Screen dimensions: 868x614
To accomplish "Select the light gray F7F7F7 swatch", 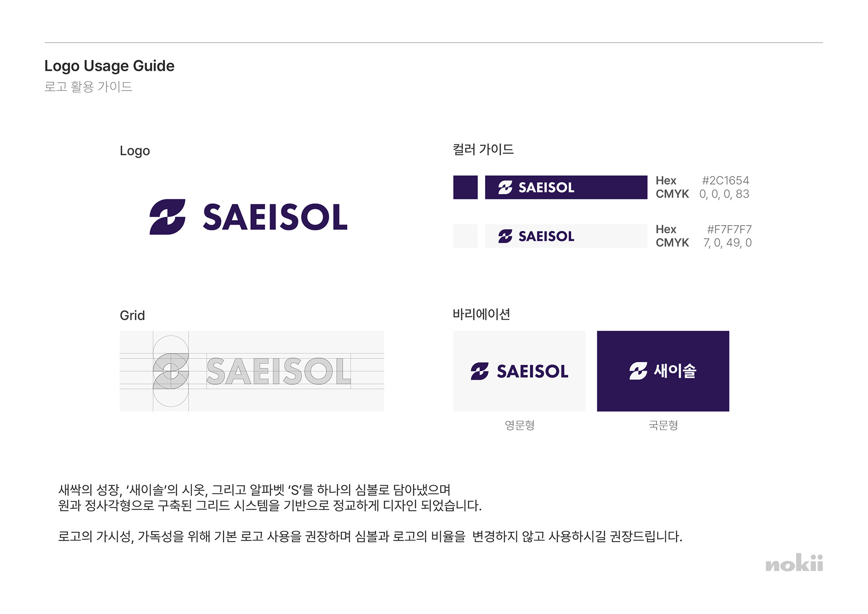I will point(465,236).
